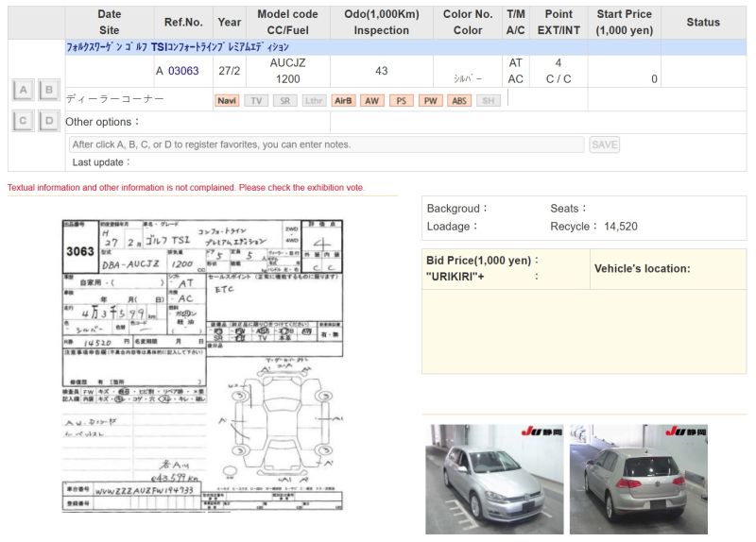Open the auction inspection sheet image
The width and height of the screenshot is (756, 542).
(x=202, y=365)
